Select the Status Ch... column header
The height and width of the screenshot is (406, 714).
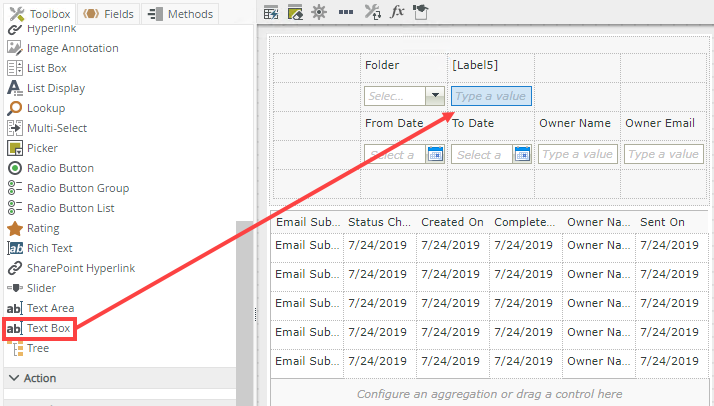379,222
